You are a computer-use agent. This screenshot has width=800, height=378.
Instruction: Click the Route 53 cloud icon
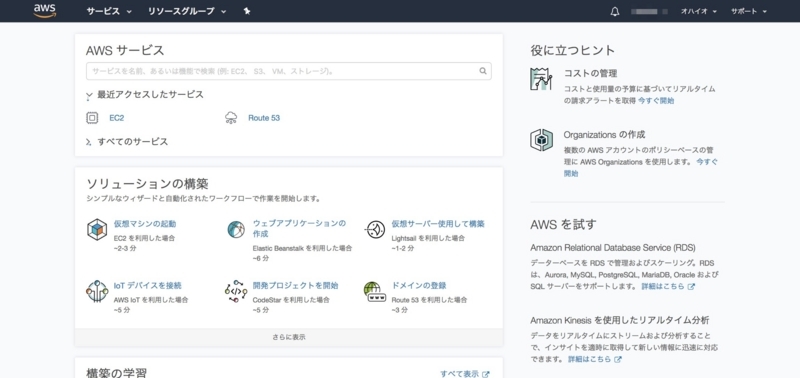tap(231, 118)
